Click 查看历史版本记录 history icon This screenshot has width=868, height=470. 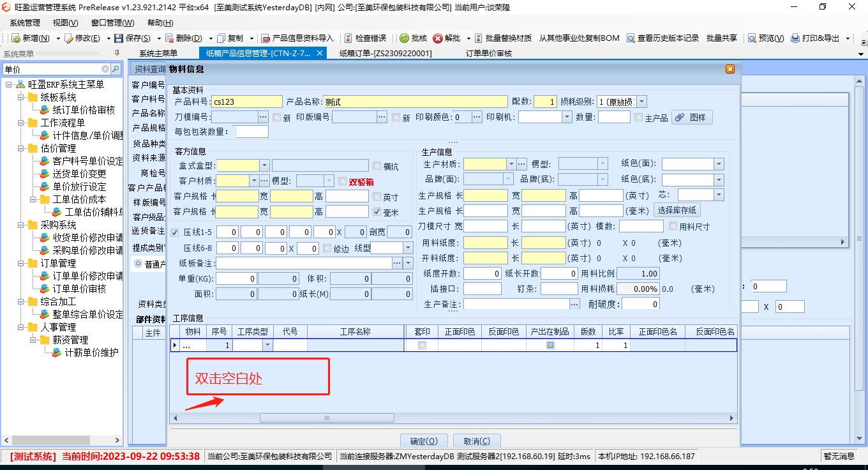(x=631, y=38)
